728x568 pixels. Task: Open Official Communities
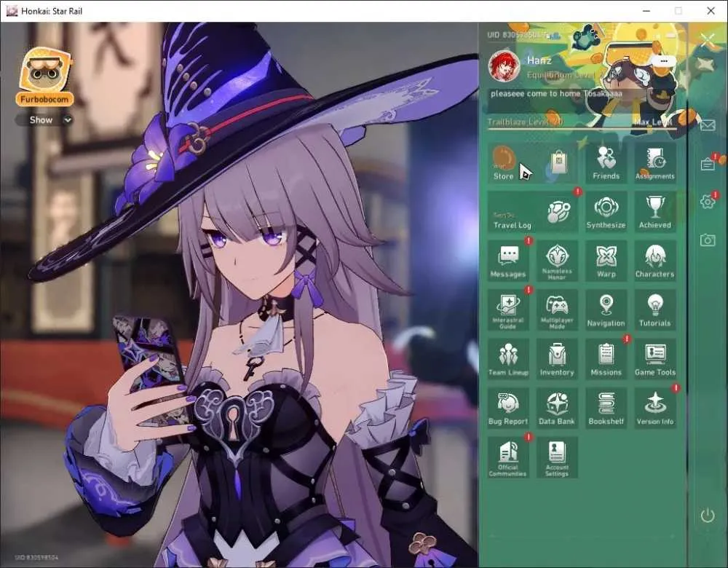(508, 458)
